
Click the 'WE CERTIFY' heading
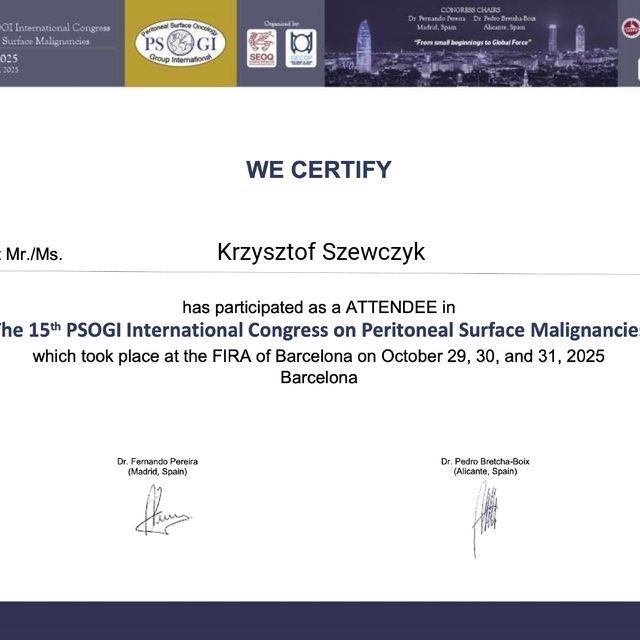point(319,169)
